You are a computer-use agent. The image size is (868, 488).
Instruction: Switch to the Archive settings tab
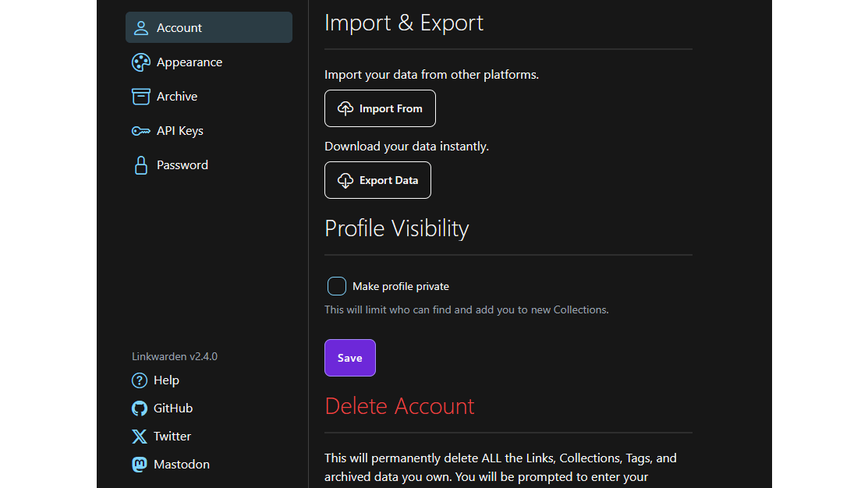coord(177,97)
